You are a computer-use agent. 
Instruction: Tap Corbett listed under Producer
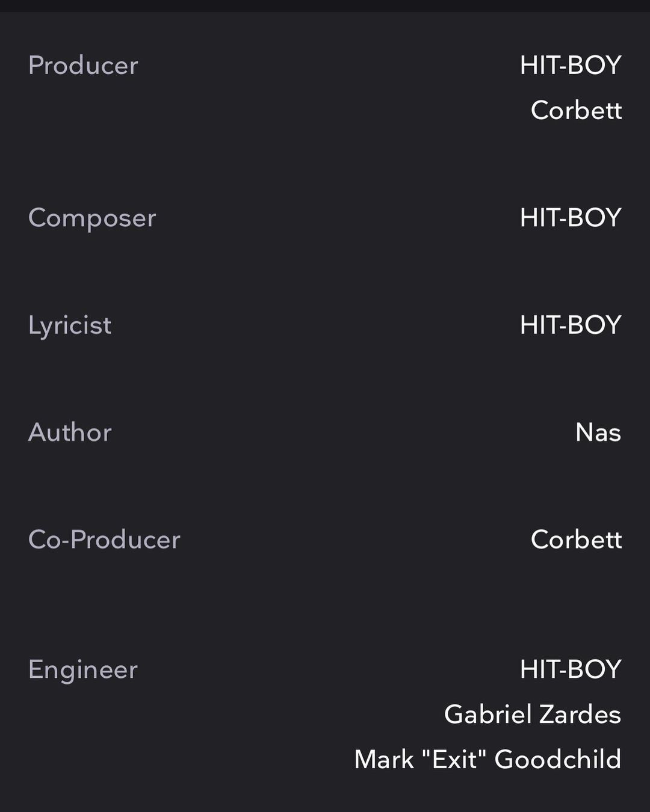[x=576, y=110]
